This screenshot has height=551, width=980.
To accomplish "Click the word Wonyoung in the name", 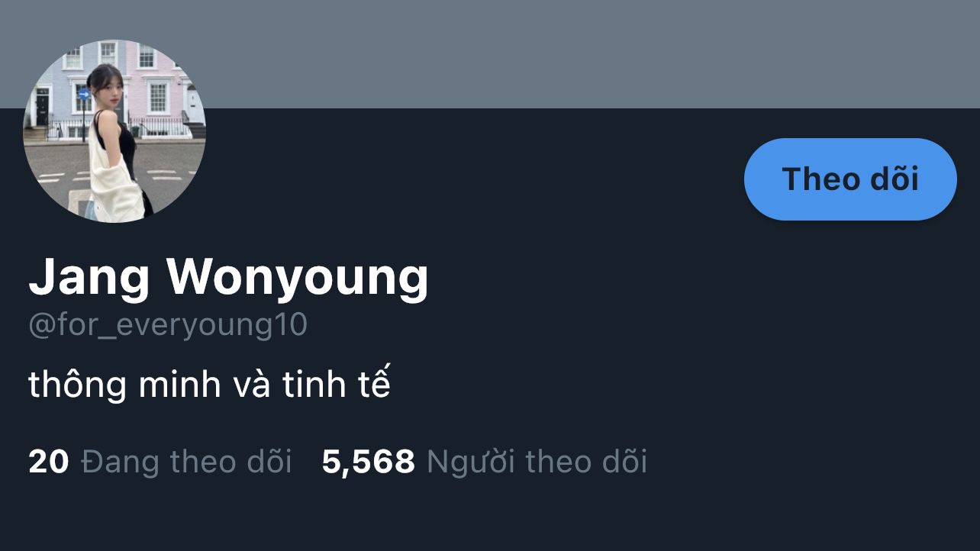I will pyautogui.click(x=298, y=279).
